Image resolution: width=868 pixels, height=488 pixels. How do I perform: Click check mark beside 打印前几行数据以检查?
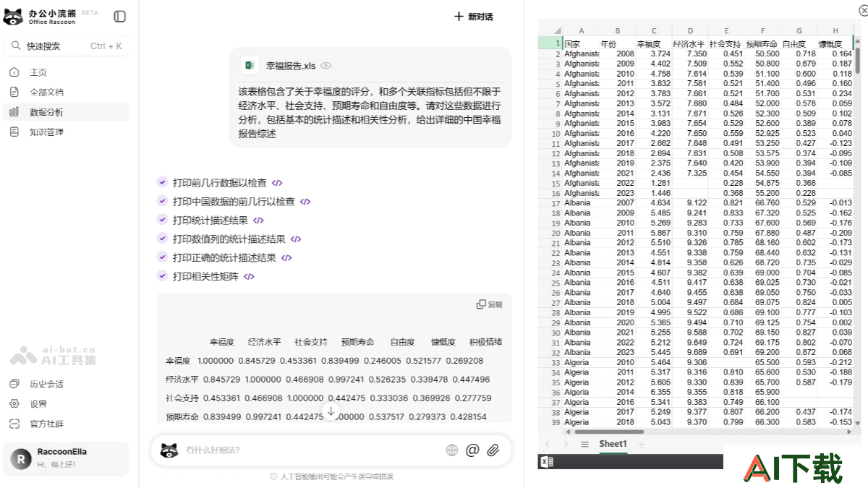[x=162, y=183]
